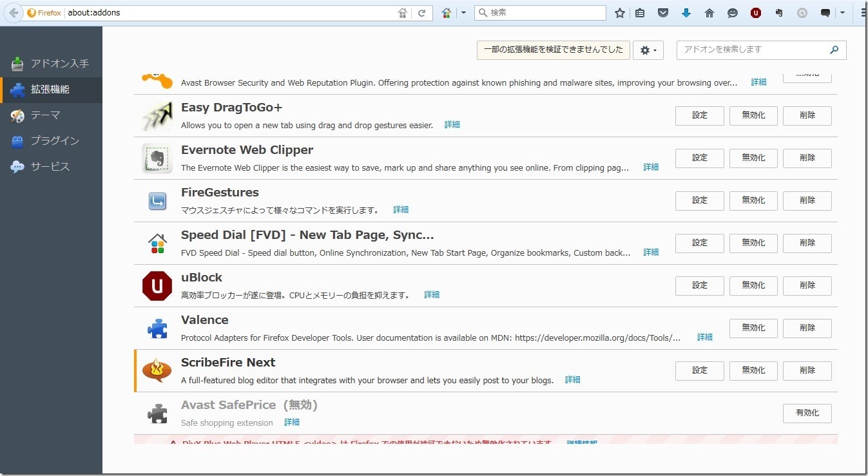Image resolution: width=868 pixels, height=476 pixels.
Task: Click the ScribeFire Next flame icon
Action: point(157,371)
